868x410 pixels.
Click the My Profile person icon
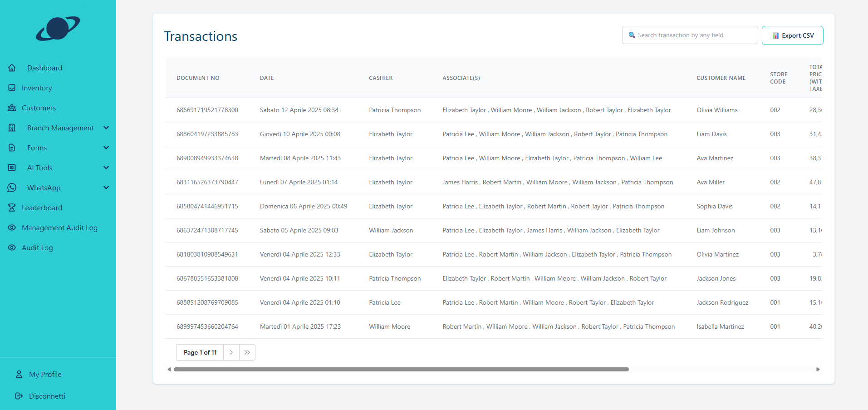point(19,375)
